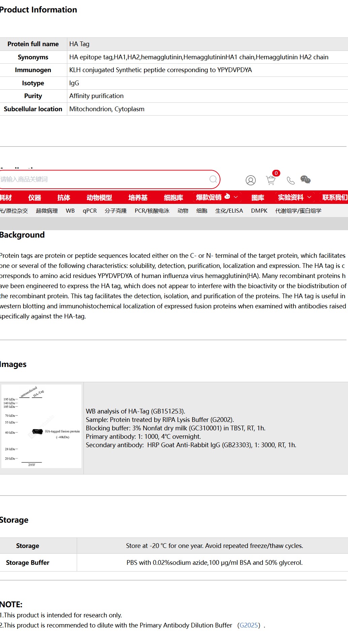348x644 pixels.
Task: Open the 细胞库 menu item
Action: point(174,197)
